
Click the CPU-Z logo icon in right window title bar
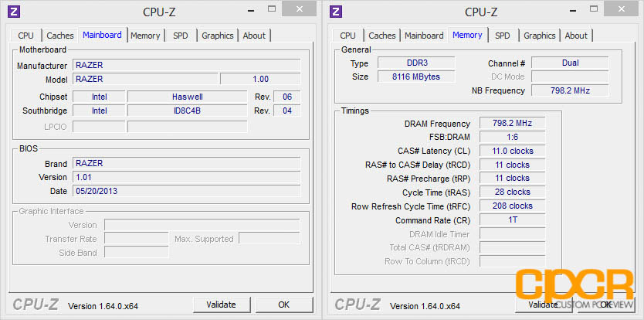pos(336,11)
